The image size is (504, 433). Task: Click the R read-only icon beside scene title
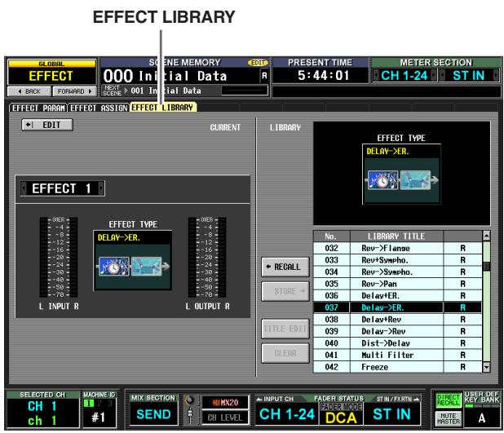click(x=264, y=76)
